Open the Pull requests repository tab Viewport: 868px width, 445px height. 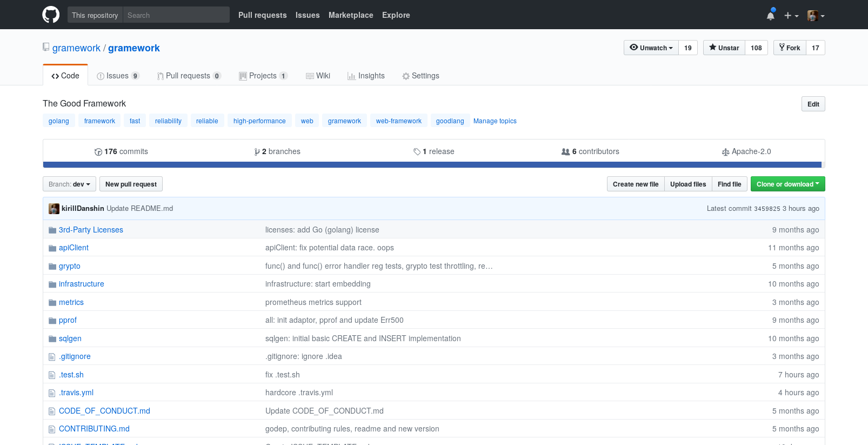189,76
